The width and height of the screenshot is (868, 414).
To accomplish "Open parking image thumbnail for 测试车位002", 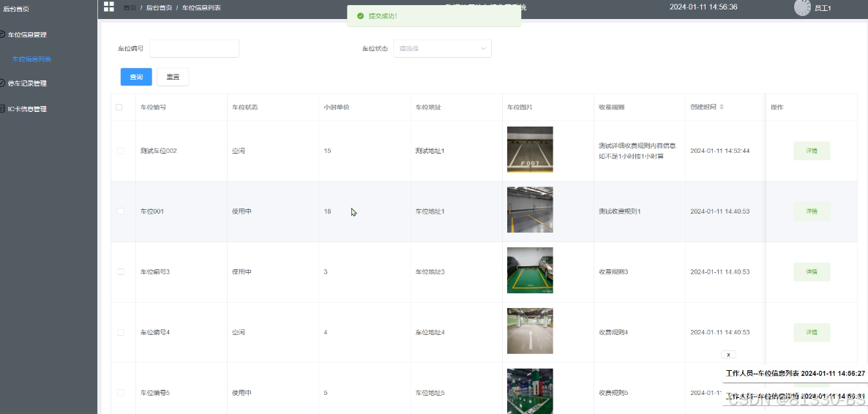I will 530,149.
